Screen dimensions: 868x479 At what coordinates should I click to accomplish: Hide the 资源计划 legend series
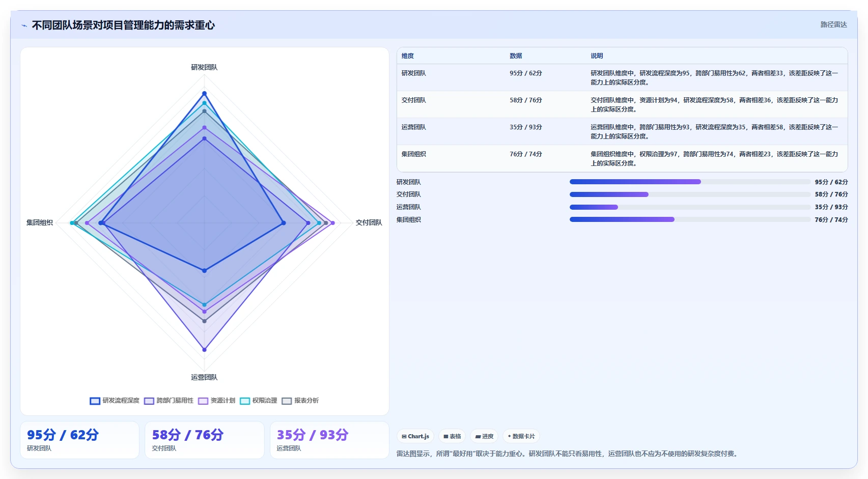pos(217,401)
